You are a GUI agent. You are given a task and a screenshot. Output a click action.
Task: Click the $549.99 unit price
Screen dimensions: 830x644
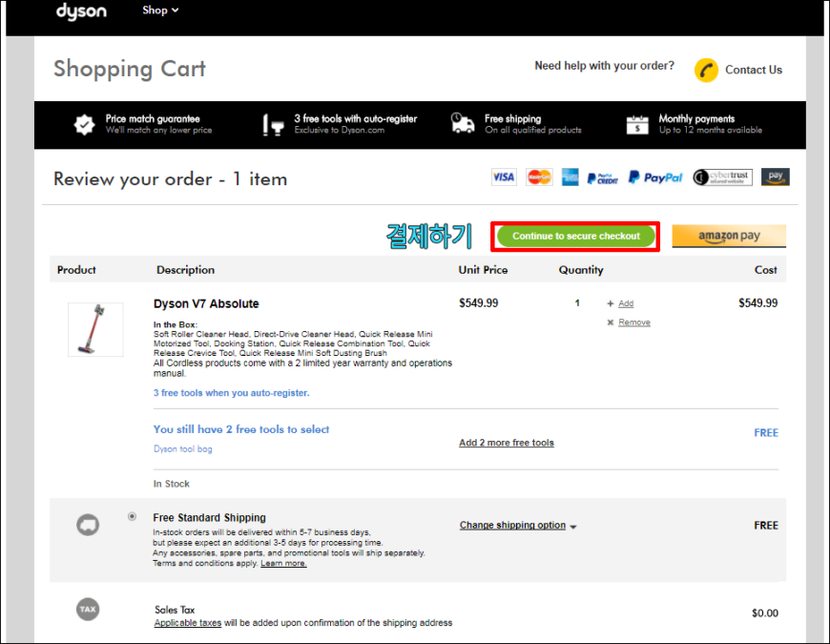click(x=479, y=303)
